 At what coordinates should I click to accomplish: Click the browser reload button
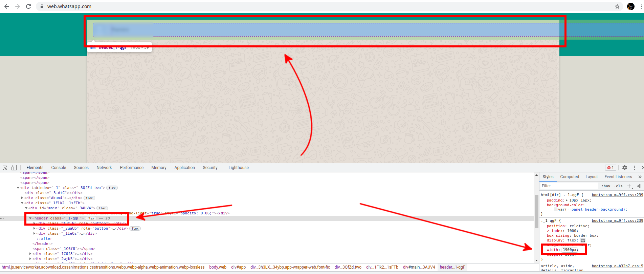point(28,6)
